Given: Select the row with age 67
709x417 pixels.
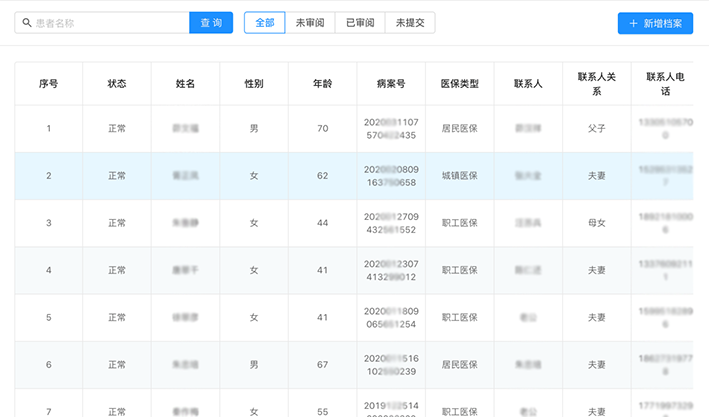Looking at the screenshot, I should coord(322,365).
